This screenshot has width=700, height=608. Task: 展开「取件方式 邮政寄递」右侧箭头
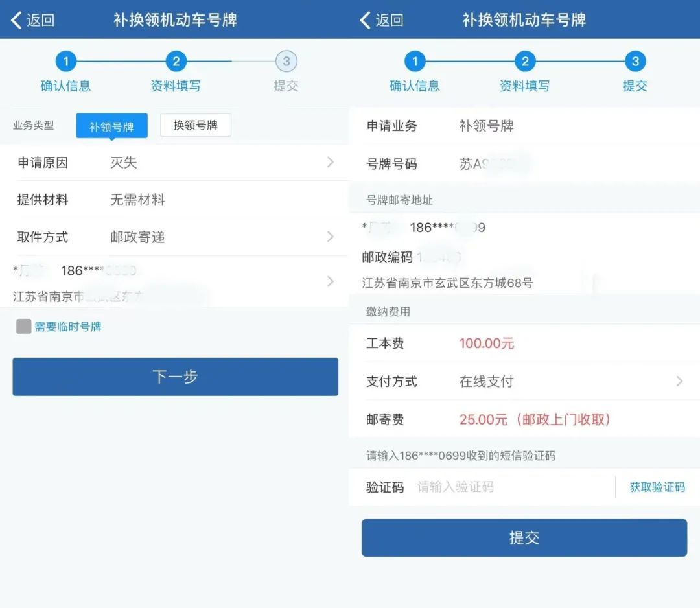pos(331,237)
